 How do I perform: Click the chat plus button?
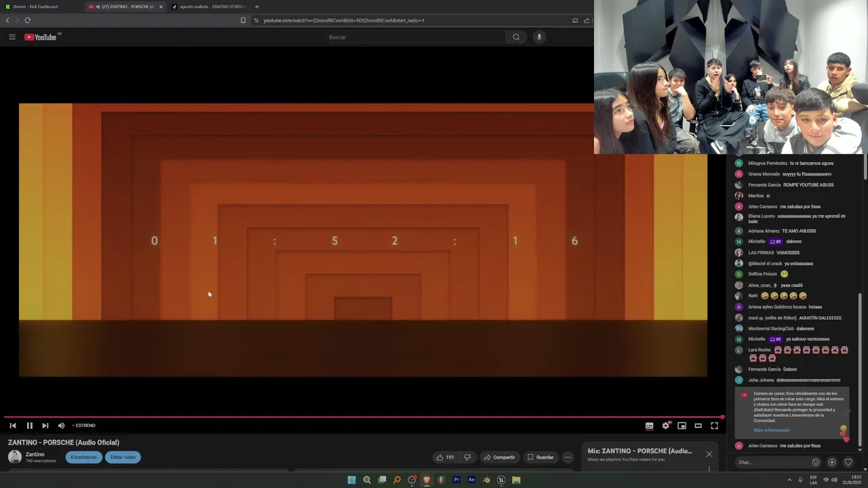(x=832, y=462)
